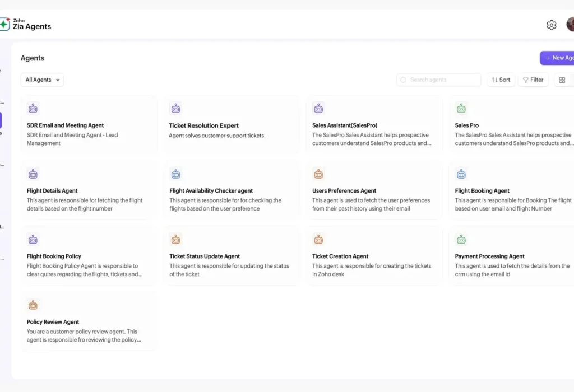
Task: Click the Ticket Creation Agent robot icon
Action: point(318,240)
